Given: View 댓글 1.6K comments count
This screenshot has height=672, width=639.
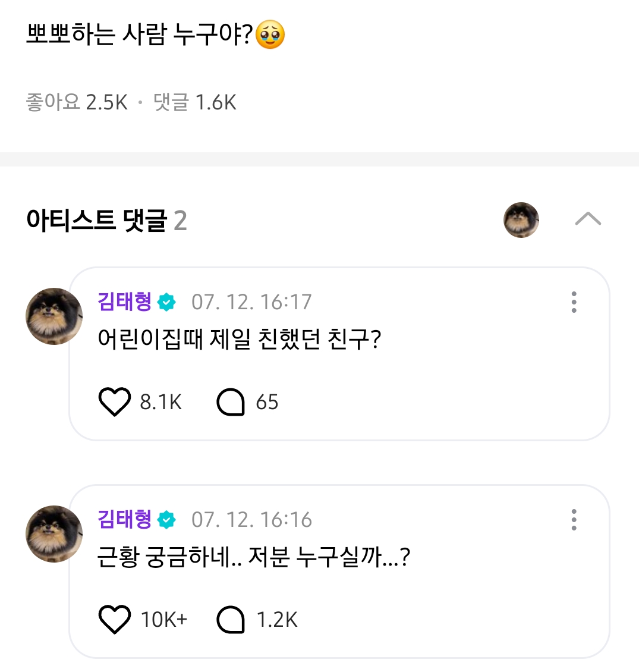Looking at the screenshot, I should (x=195, y=102).
